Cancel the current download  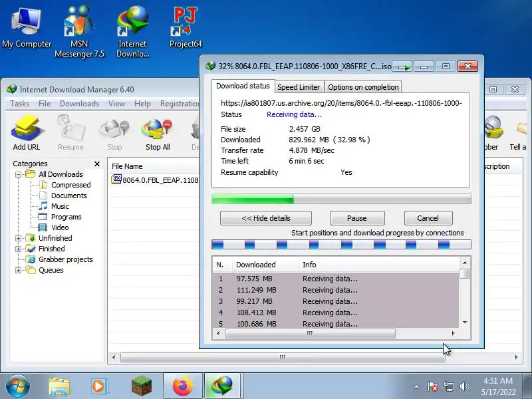pyautogui.click(x=428, y=218)
